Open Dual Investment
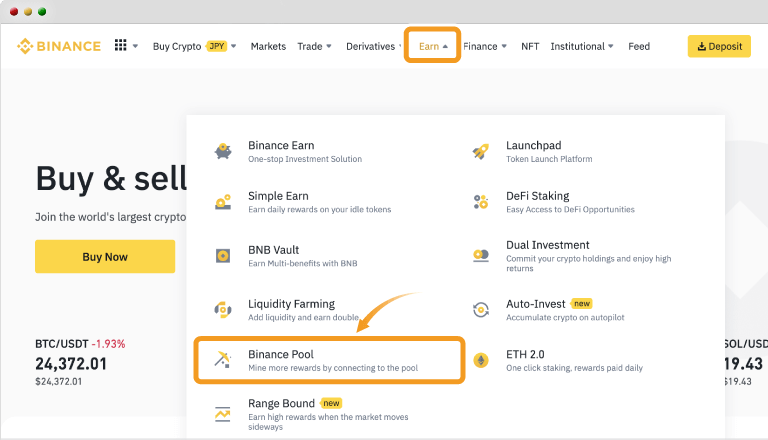The width and height of the screenshot is (768, 440). 548,245
